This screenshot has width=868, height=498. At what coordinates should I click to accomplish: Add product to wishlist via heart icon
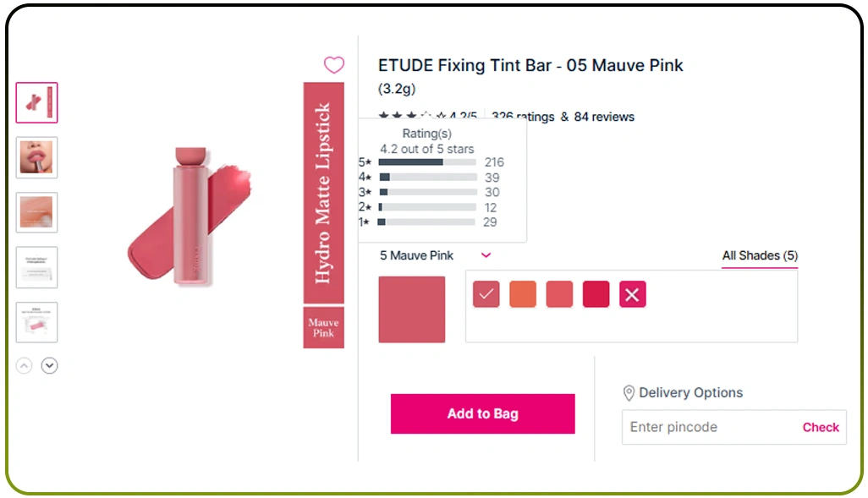point(334,65)
